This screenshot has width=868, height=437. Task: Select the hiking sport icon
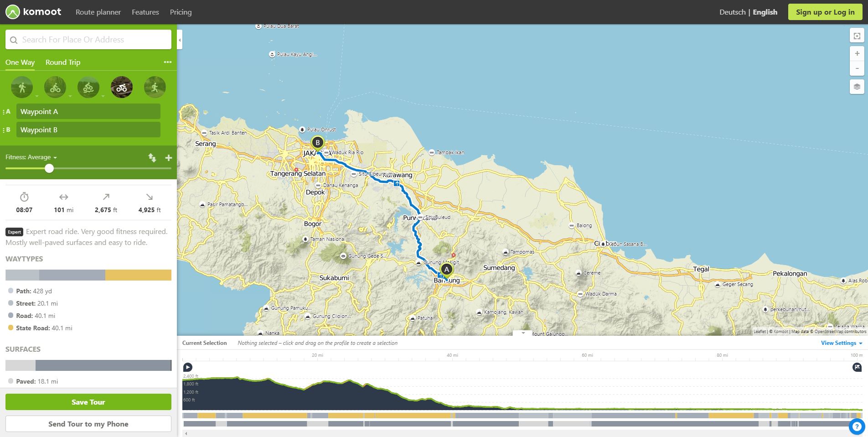click(x=22, y=87)
